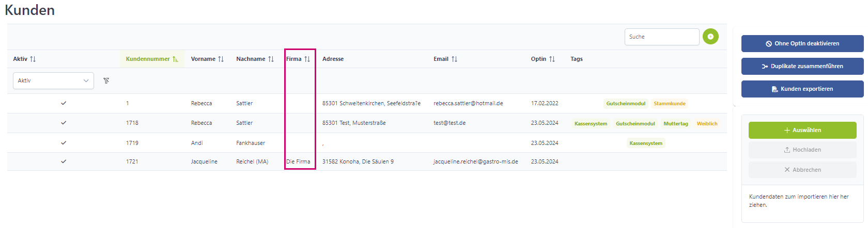Viewport: 868px width, 228px height.
Task: Click email jacqueline.reichel@gastro-mis.de
Action: click(x=476, y=161)
